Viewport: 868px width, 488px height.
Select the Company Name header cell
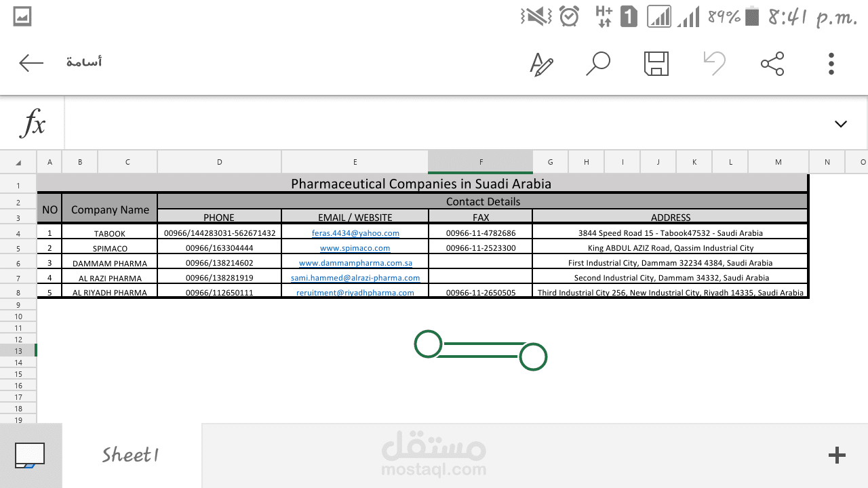click(x=110, y=209)
